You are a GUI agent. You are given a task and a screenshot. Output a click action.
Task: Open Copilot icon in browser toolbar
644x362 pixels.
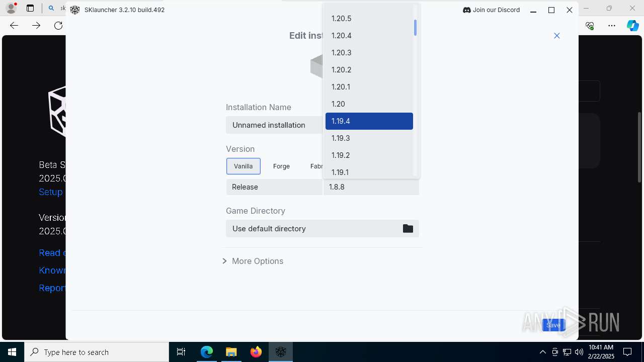pos(632,26)
